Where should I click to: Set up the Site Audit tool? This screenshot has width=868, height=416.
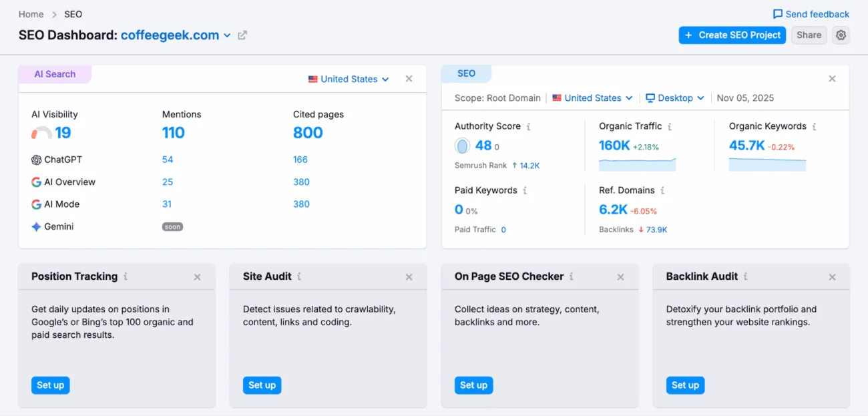pyautogui.click(x=262, y=385)
